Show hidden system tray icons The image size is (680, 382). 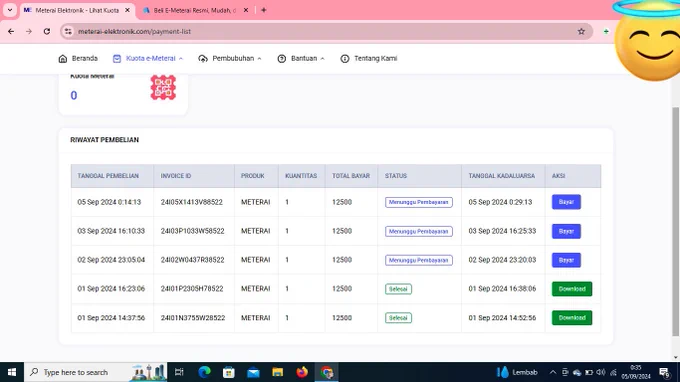point(552,372)
